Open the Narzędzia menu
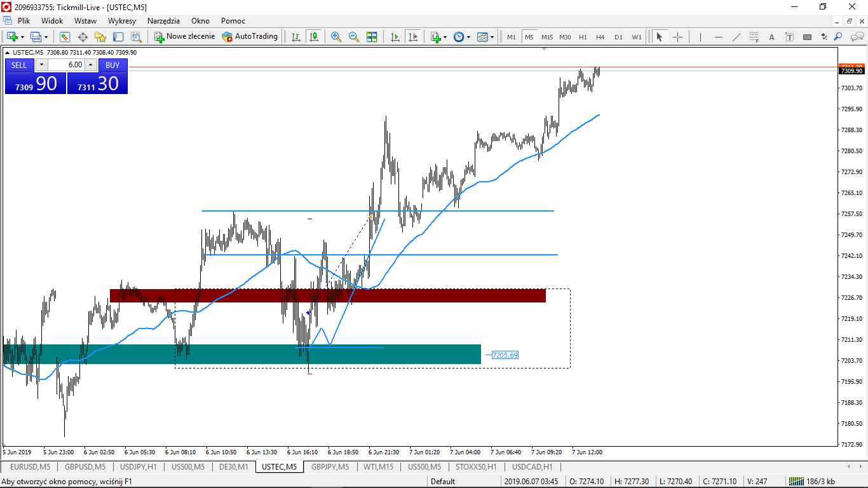Viewport: 868px width, 488px height. (x=163, y=21)
